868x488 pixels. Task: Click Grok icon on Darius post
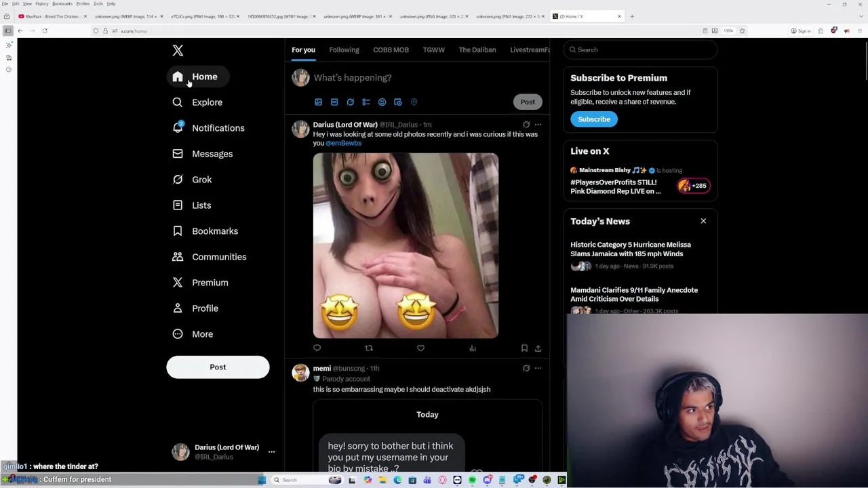[x=526, y=125]
